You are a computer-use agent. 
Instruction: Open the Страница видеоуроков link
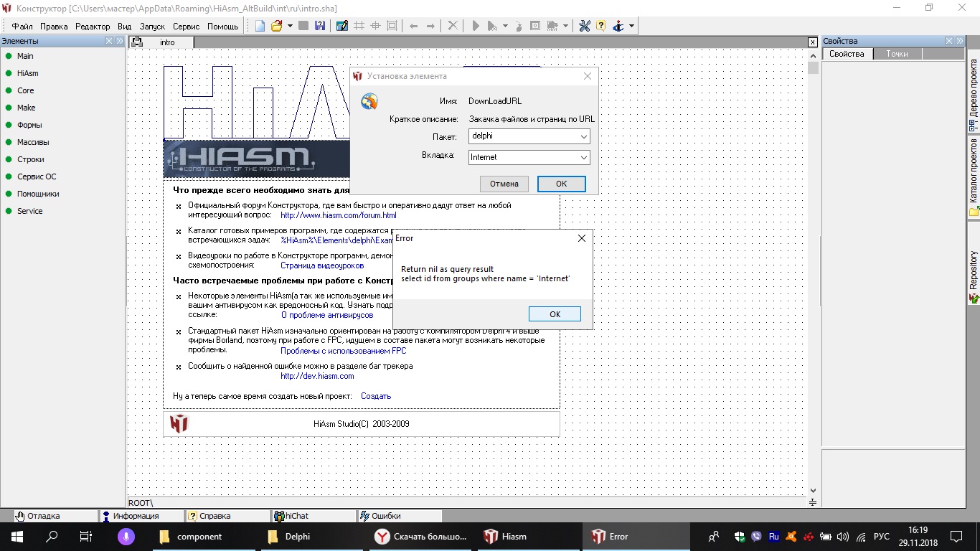point(322,265)
